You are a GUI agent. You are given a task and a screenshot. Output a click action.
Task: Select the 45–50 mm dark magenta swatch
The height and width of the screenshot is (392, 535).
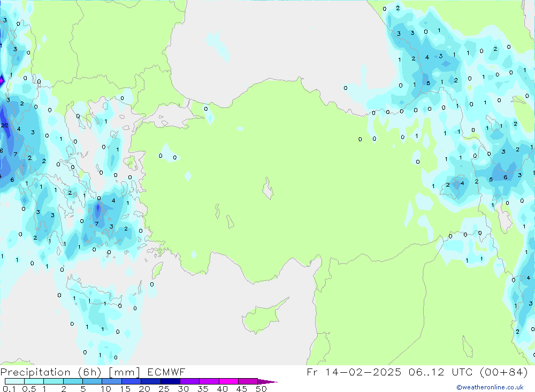[248, 381]
